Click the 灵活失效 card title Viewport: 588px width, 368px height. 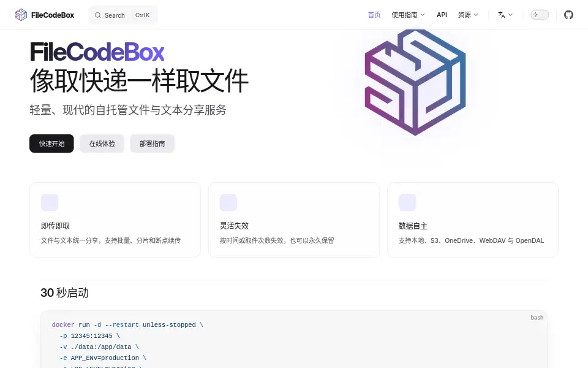(235, 226)
